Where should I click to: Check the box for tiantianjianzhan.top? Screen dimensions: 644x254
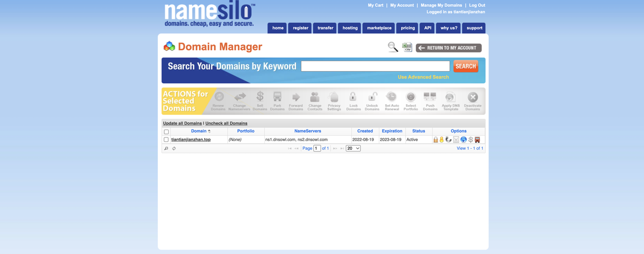pos(166,140)
